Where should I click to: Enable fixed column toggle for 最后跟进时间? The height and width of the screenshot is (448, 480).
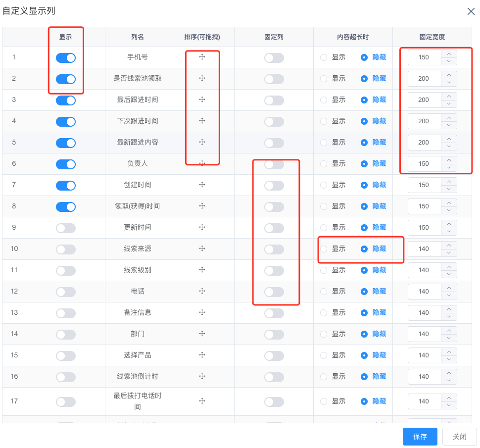pos(274,100)
